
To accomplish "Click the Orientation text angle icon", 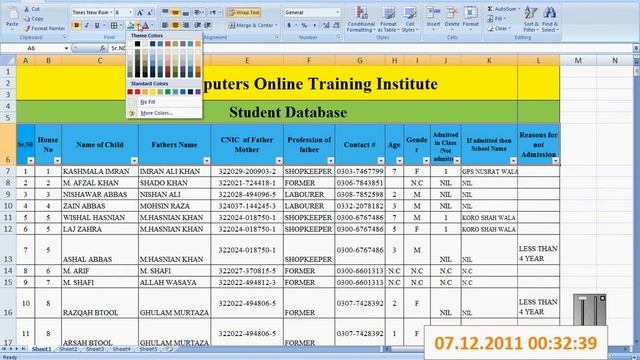I will tap(198, 12).
